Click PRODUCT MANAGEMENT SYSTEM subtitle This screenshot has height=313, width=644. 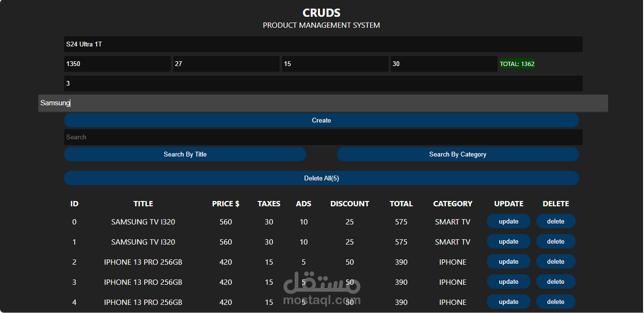[321, 25]
